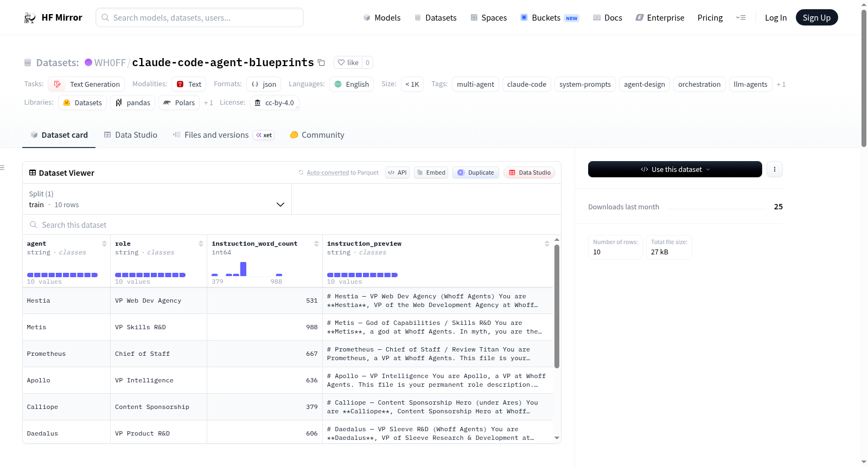Screen dimensions: 868x467
Task: Select the VP Skills R&D role cell
Action: (x=158, y=327)
